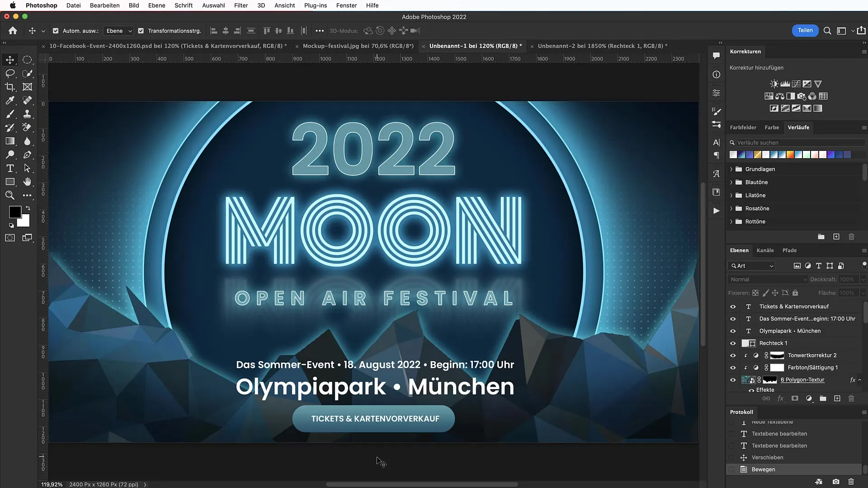Open the Art layer filter dropdown

[x=771, y=266]
